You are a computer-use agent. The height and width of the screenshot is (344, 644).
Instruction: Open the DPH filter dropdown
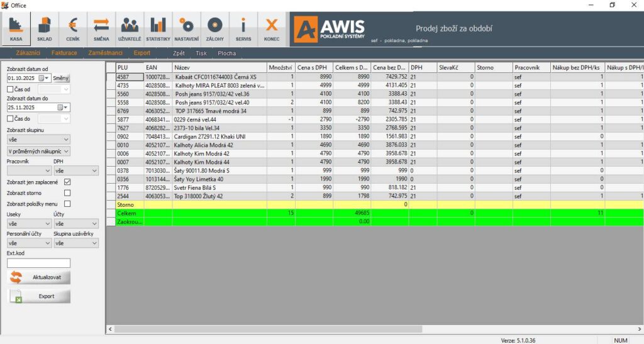[76, 171]
